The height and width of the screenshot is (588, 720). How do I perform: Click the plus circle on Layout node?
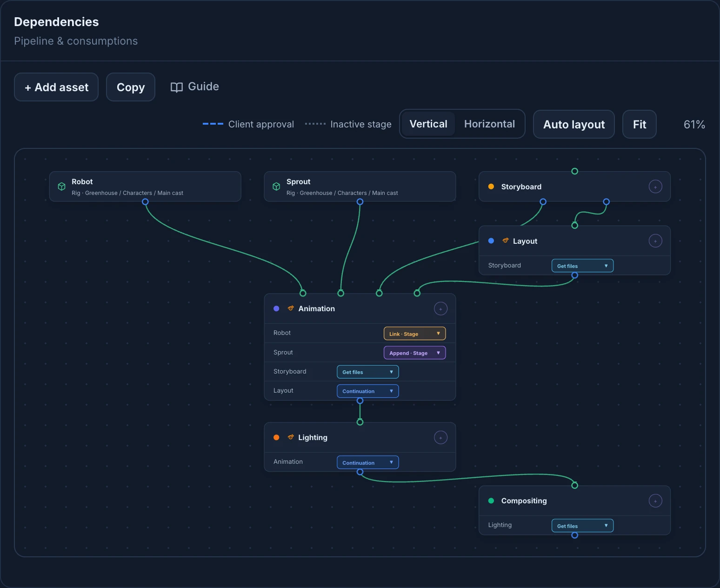(x=655, y=241)
